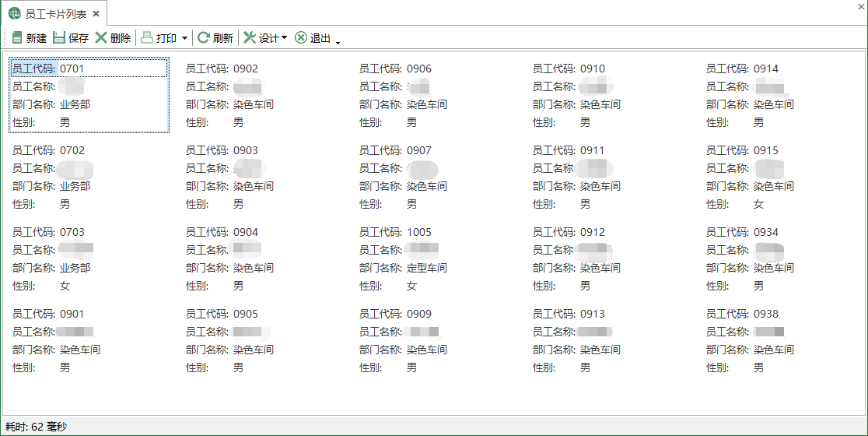
Task: Select employee card 0902
Action: (x=262, y=95)
